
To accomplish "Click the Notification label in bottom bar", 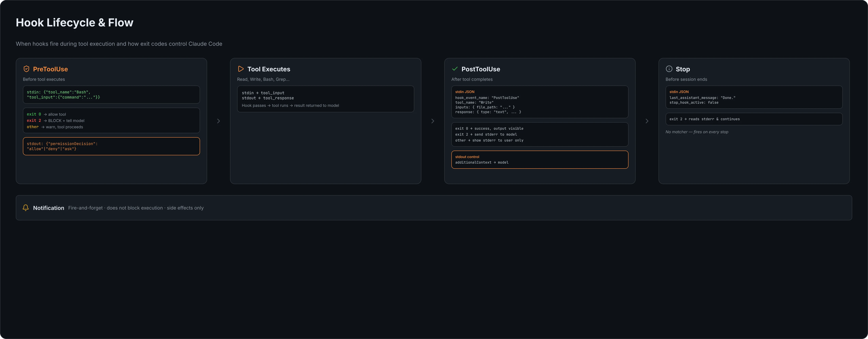I will [49, 208].
